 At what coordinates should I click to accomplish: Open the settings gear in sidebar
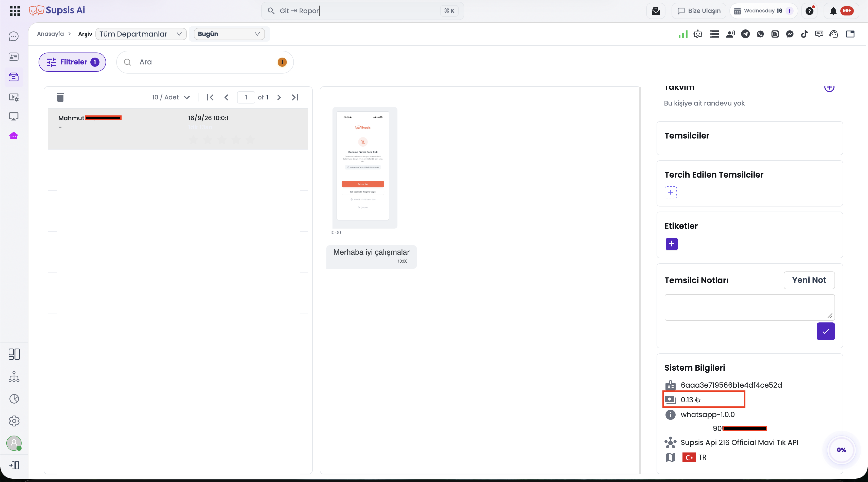tap(14, 421)
